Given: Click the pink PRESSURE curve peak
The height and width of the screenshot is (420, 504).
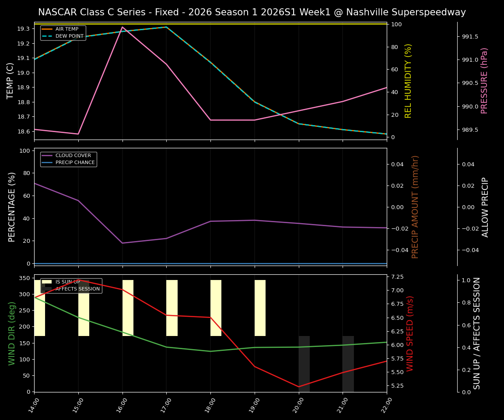Looking at the screenshot, I should (x=123, y=27).
